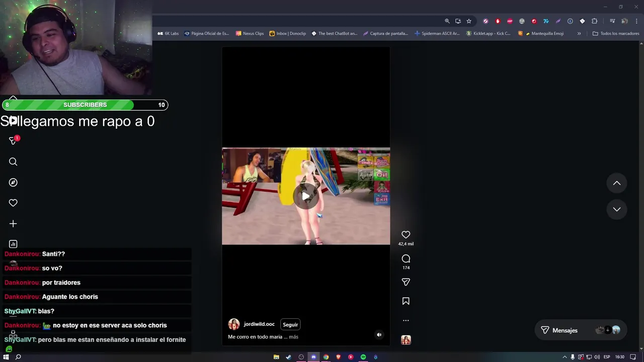Open Página Oficial de Es... bookmark
The height and width of the screenshot is (362, 644).
206,34
